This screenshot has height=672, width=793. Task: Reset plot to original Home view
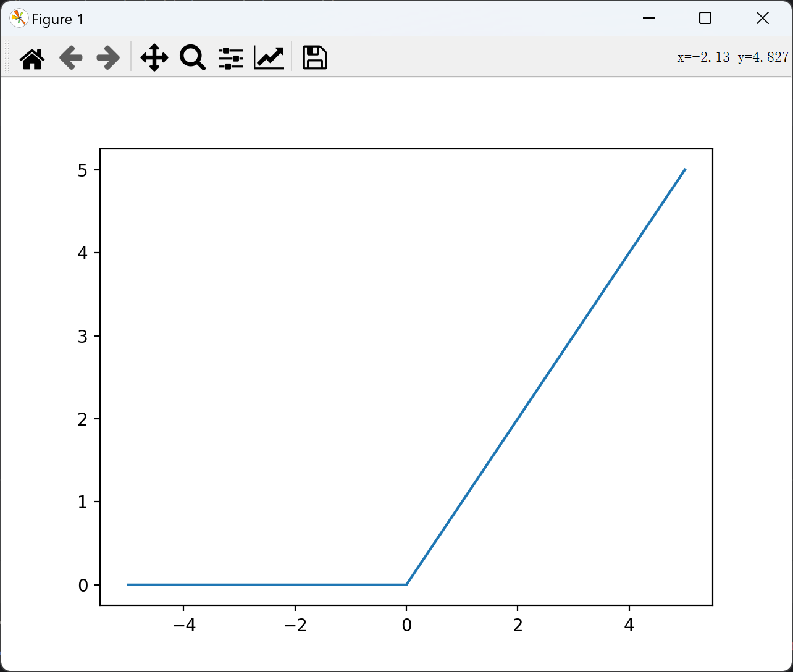32,58
